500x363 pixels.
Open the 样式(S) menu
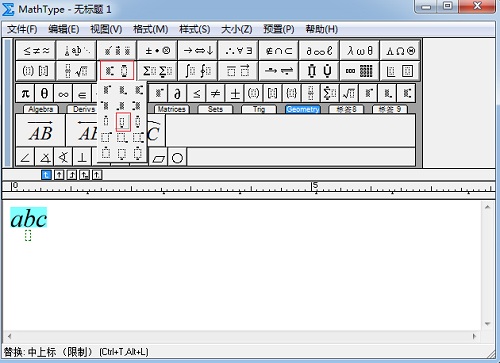pos(195,29)
